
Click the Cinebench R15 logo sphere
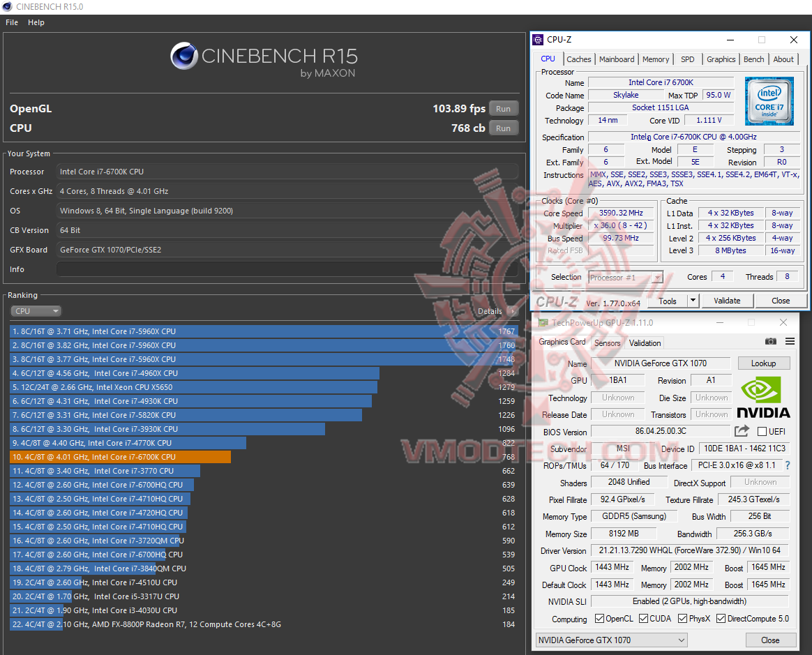(184, 56)
